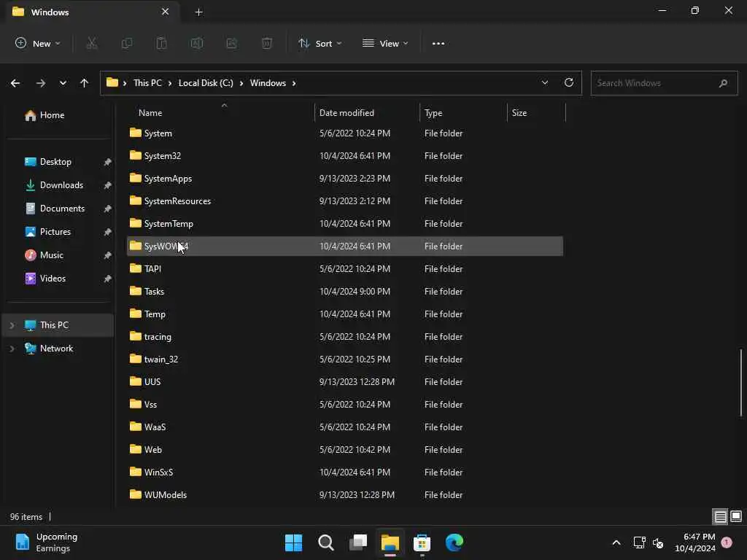Open the See more ellipsis menu
The width and height of the screenshot is (747, 560).
(x=438, y=43)
